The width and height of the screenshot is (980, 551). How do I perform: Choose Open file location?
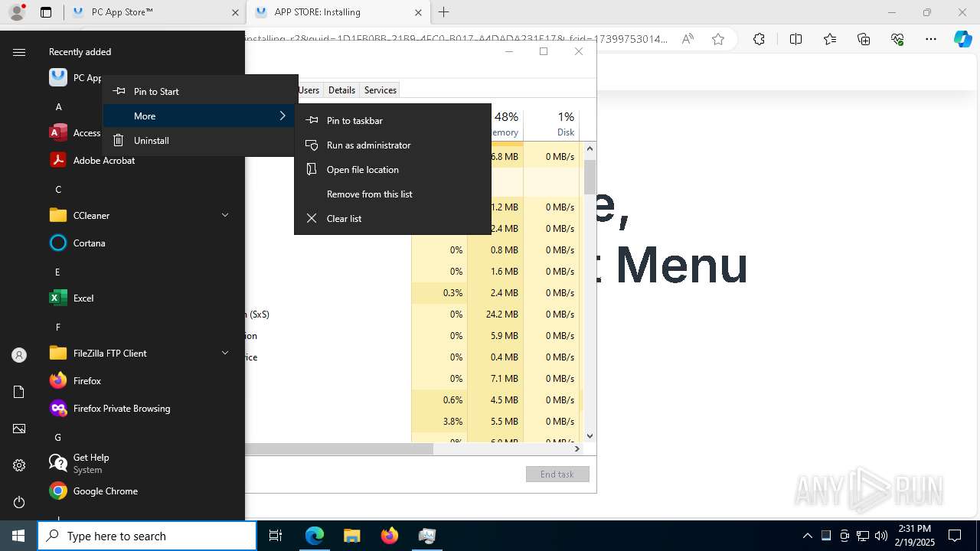coord(393,169)
